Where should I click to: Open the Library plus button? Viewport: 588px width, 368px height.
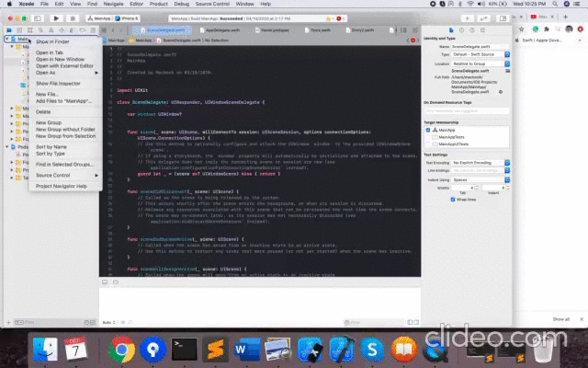point(468,18)
